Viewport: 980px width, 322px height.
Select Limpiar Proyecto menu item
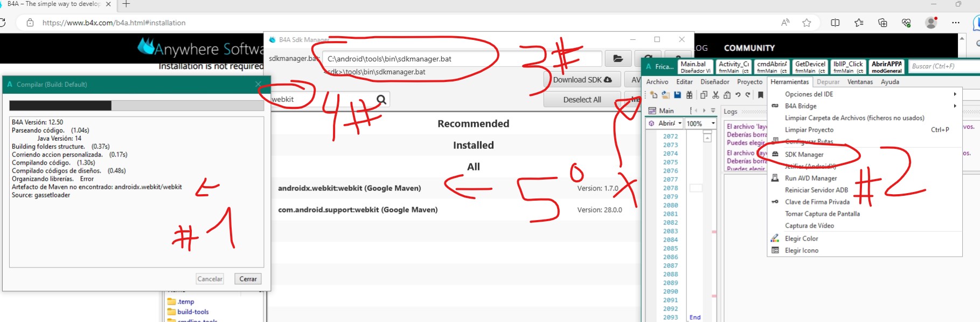coord(865,129)
